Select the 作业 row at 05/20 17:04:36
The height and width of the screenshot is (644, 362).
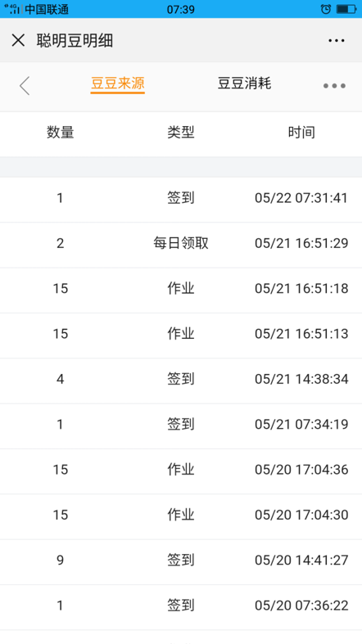click(x=181, y=471)
